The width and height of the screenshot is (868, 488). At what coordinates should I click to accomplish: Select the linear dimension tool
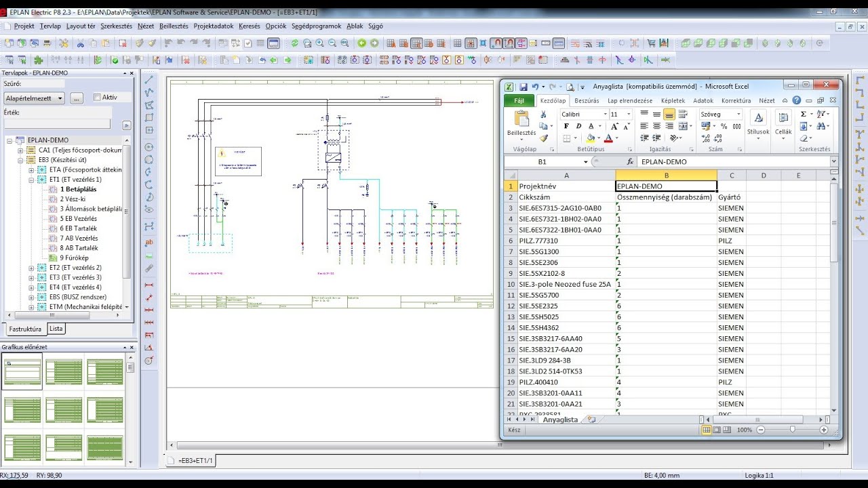pyautogui.click(x=149, y=285)
